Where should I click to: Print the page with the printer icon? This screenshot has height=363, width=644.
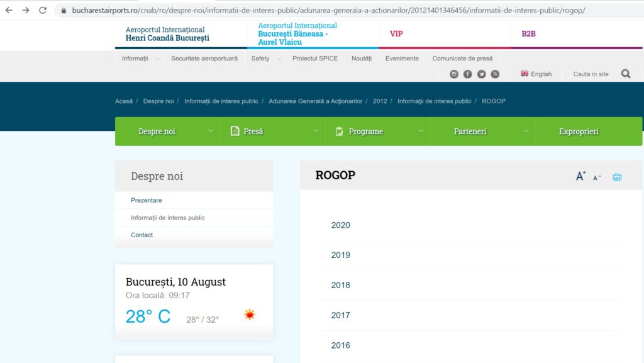(617, 177)
